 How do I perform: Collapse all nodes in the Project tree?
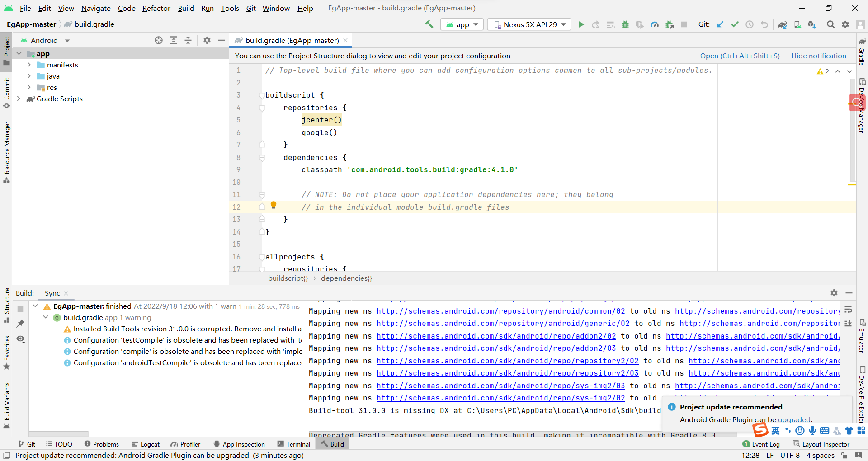click(189, 40)
